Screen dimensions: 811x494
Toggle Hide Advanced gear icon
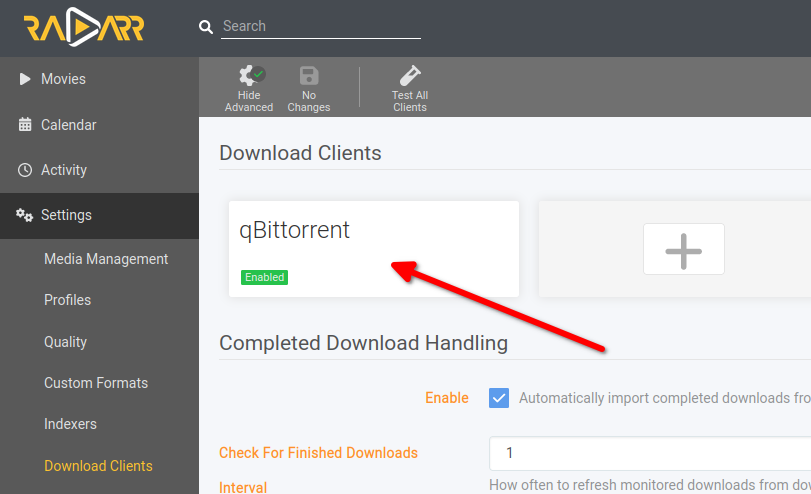252,76
